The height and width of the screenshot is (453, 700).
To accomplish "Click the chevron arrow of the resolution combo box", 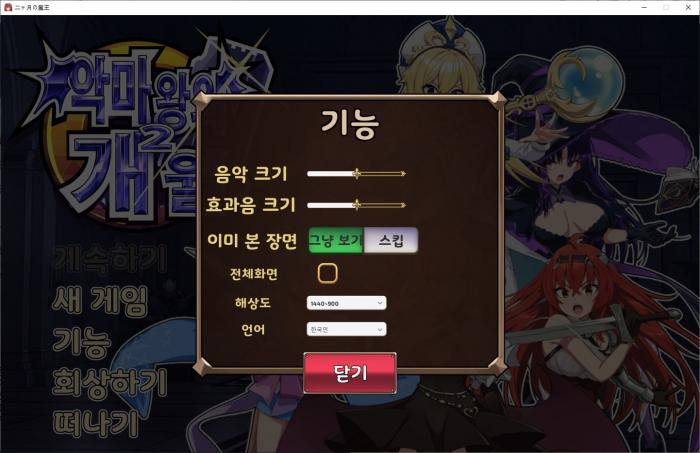I will click(x=380, y=303).
